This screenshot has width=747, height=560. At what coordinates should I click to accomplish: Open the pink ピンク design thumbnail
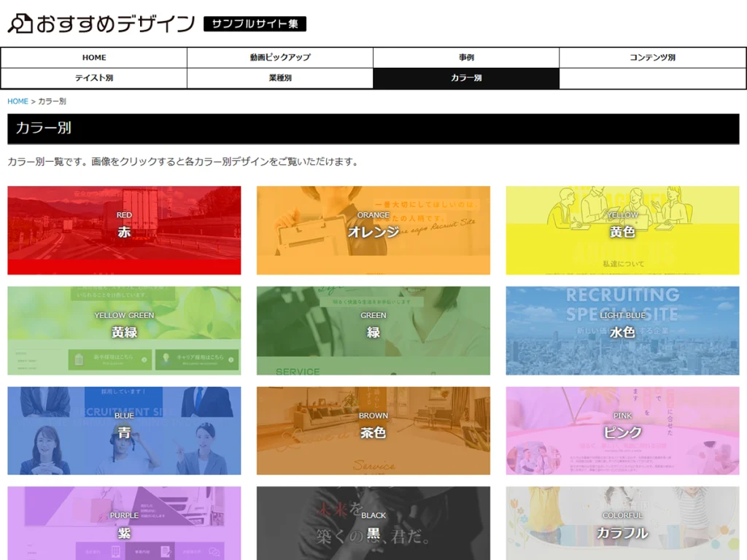coord(622,430)
